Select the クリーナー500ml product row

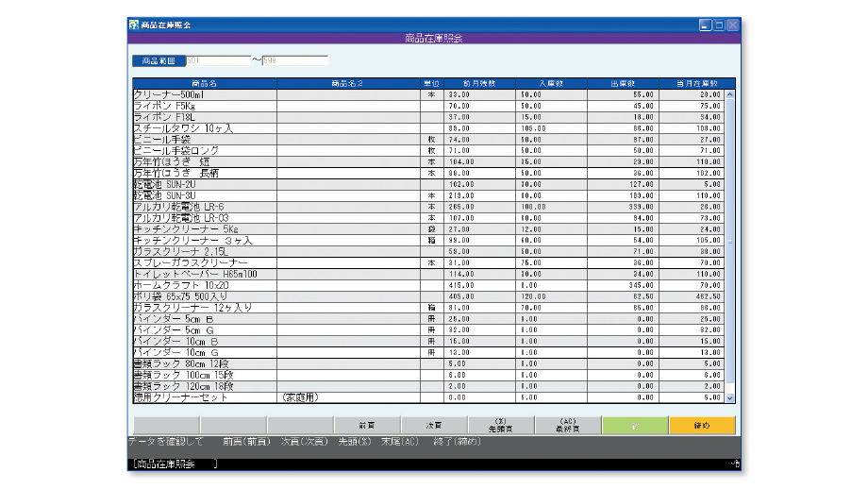(x=204, y=94)
